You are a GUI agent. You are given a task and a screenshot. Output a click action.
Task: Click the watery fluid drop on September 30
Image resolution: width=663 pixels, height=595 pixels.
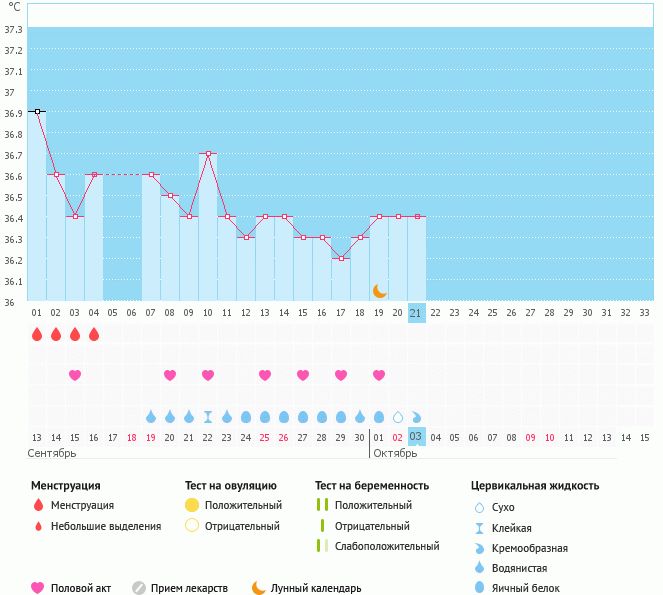(360, 417)
